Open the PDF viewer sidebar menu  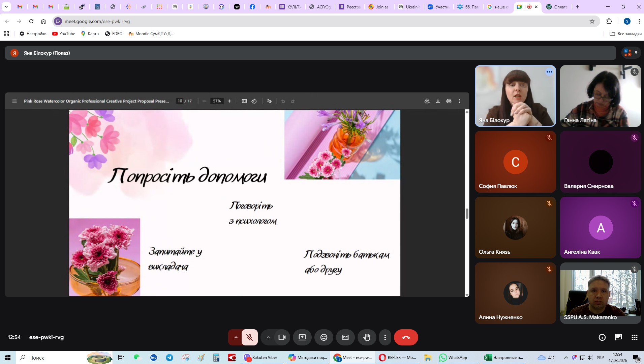coord(14,101)
